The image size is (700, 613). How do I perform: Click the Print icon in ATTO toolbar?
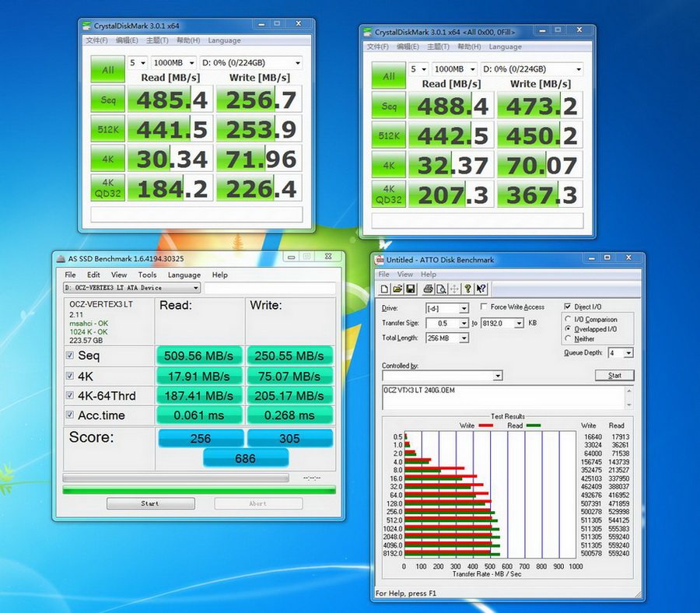point(429,289)
